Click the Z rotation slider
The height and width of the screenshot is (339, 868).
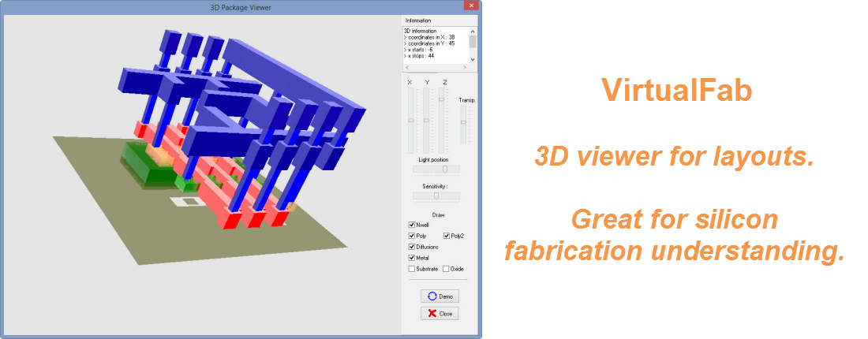point(441,120)
